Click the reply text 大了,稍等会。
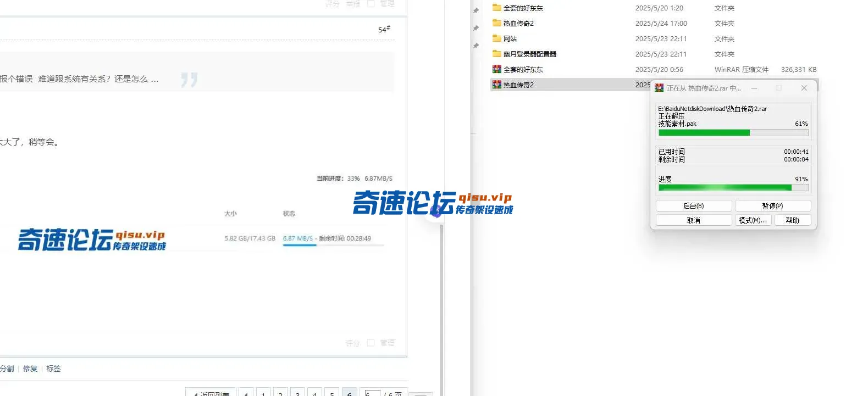 tap(30, 142)
